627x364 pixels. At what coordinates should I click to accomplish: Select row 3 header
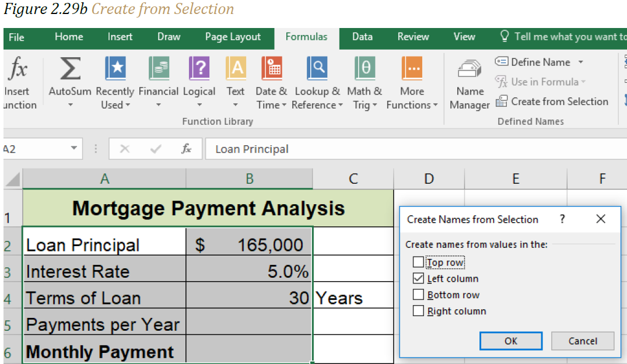13,269
